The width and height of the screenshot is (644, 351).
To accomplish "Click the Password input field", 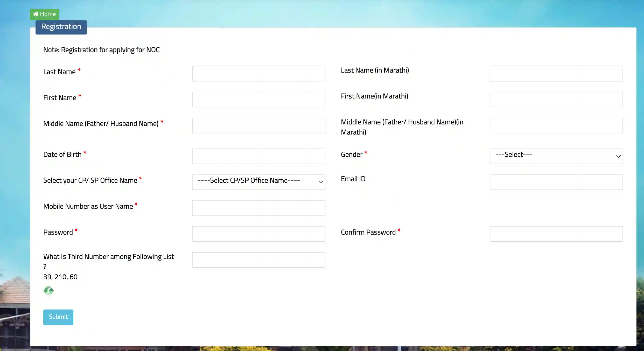I will 258,234.
